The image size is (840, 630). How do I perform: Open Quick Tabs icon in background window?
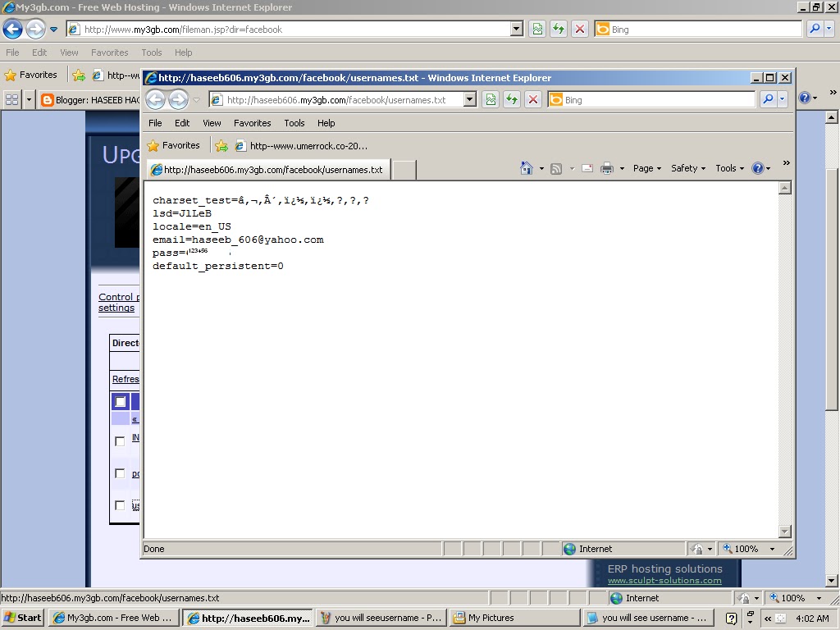11,99
